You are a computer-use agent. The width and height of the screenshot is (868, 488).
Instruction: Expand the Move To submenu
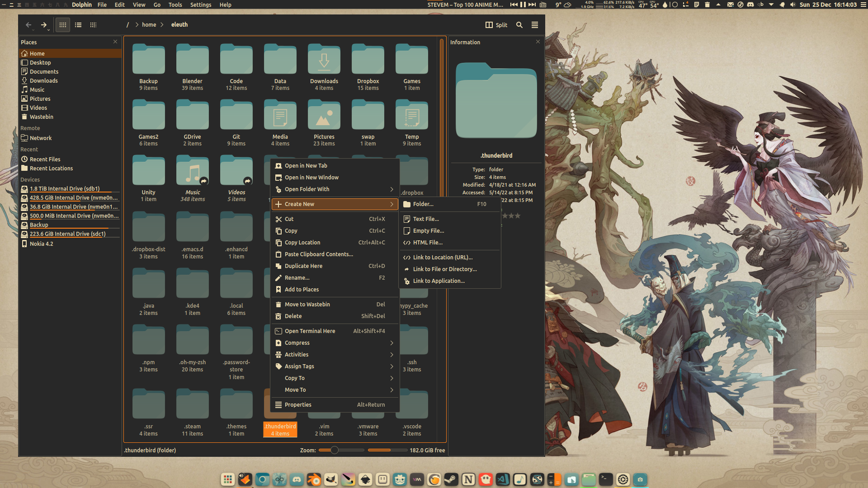tap(335, 390)
